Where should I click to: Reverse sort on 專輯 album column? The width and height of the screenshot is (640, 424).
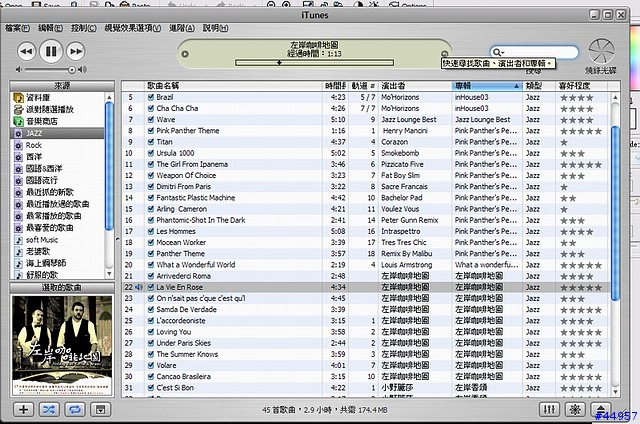(487, 86)
